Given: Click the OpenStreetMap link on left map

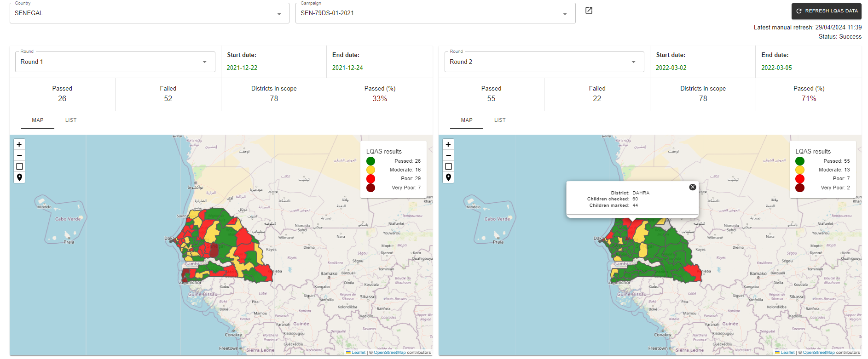Looking at the screenshot, I should pyautogui.click(x=389, y=353).
